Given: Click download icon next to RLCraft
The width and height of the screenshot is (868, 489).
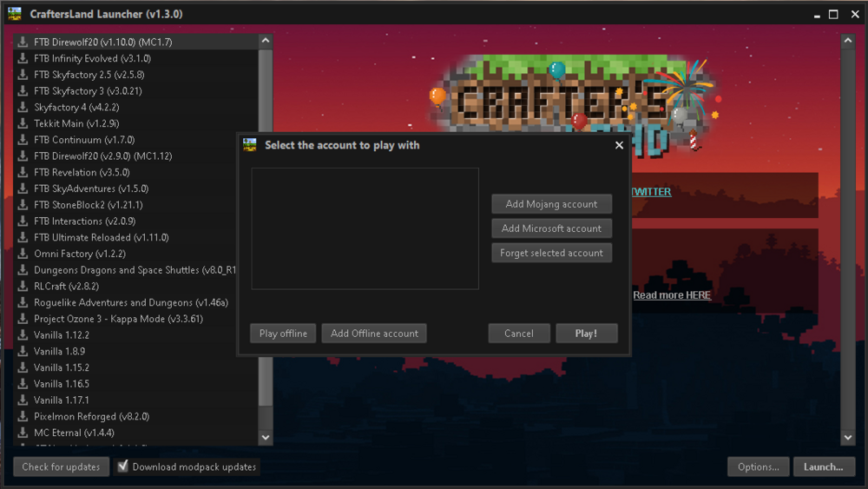Looking at the screenshot, I should tap(23, 286).
